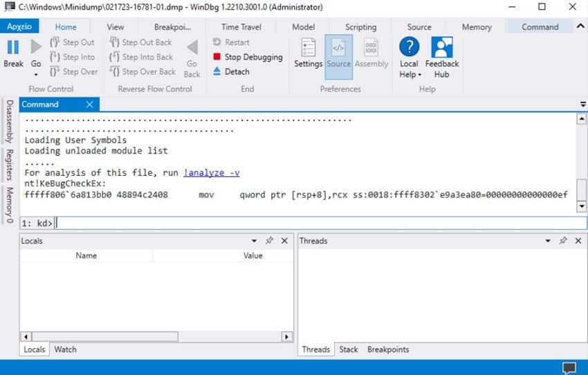Open the Source ribbon tab
This screenshot has height=375, width=588.
[419, 27]
